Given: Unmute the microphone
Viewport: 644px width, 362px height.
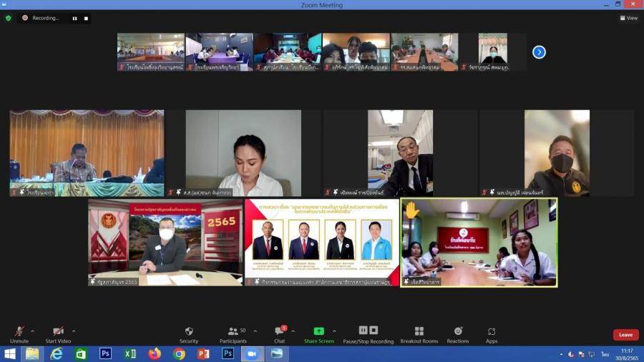Looking at the screenshot, I should (x=19, y=333).
